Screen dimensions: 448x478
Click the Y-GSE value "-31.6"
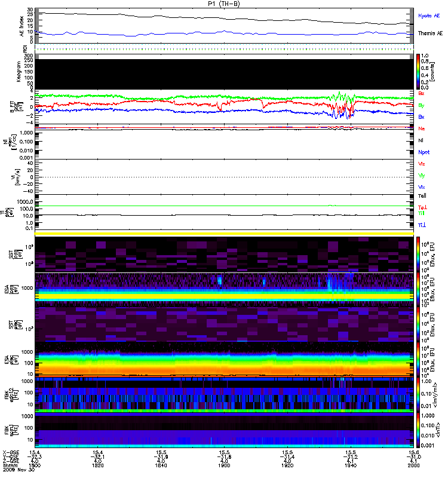point(223,457)
